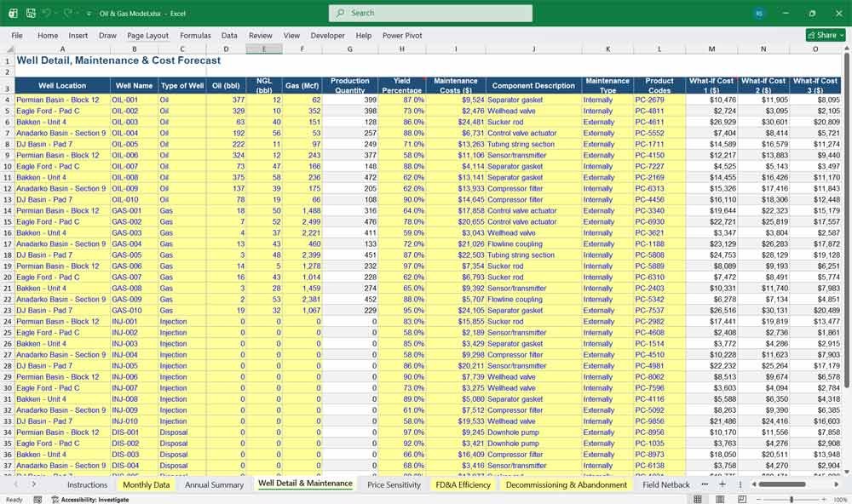
Task: Click the Save icon in quick access toolbar
Action: coord(31,13)
